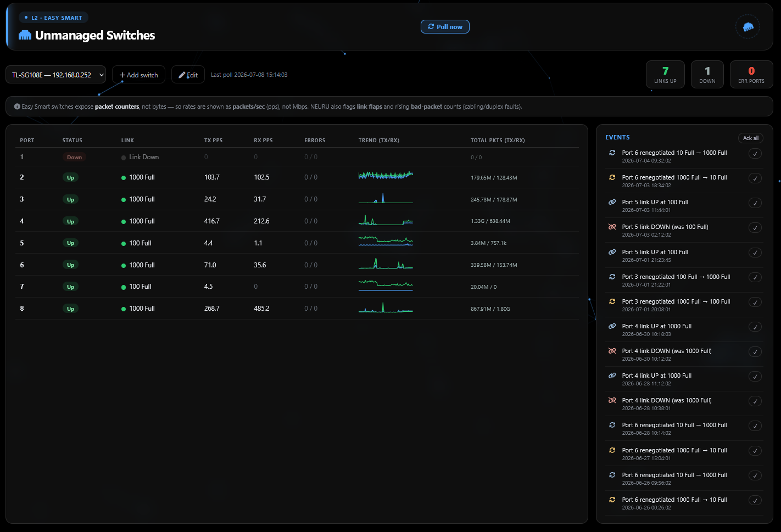Screen dimensions: 781x532
Task: Click broken-link icon of 2026-06-30 10:12:02 event
Action: (x=612, y=351)
